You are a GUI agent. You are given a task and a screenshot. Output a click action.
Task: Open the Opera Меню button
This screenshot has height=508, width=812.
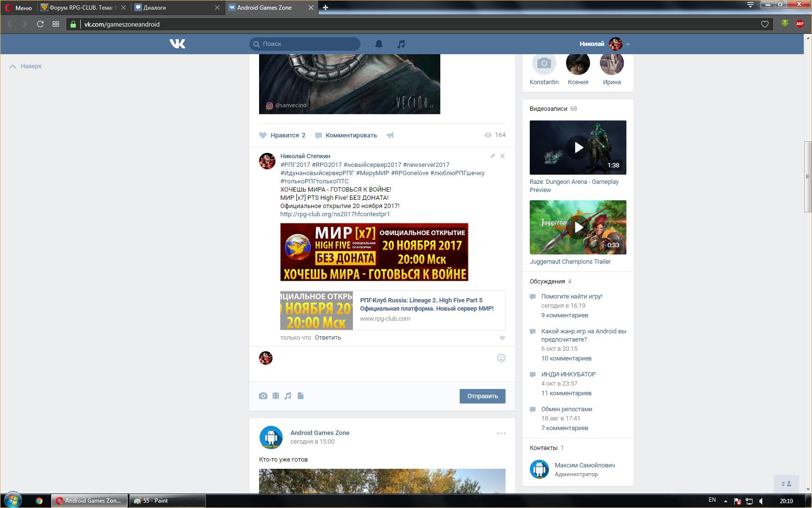(18, 8)
